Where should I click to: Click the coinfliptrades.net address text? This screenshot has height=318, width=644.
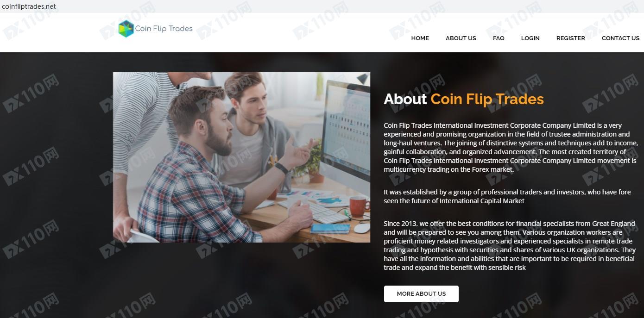pos(29,6)
